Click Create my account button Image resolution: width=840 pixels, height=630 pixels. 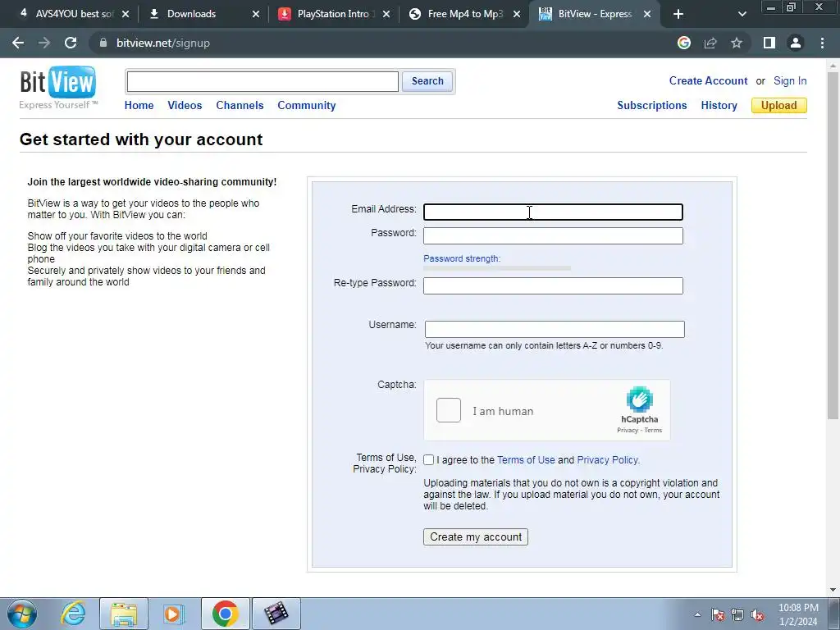[476, 536]
